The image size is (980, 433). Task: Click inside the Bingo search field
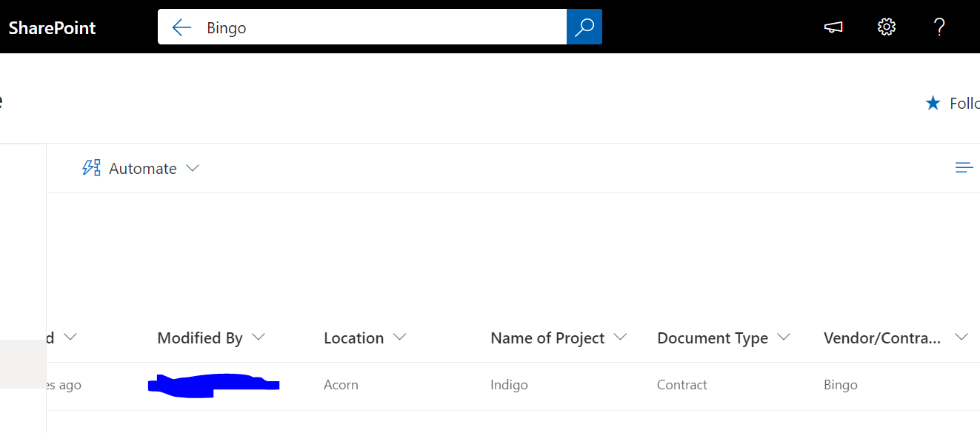pyautogui.click(x=370, y=27)
